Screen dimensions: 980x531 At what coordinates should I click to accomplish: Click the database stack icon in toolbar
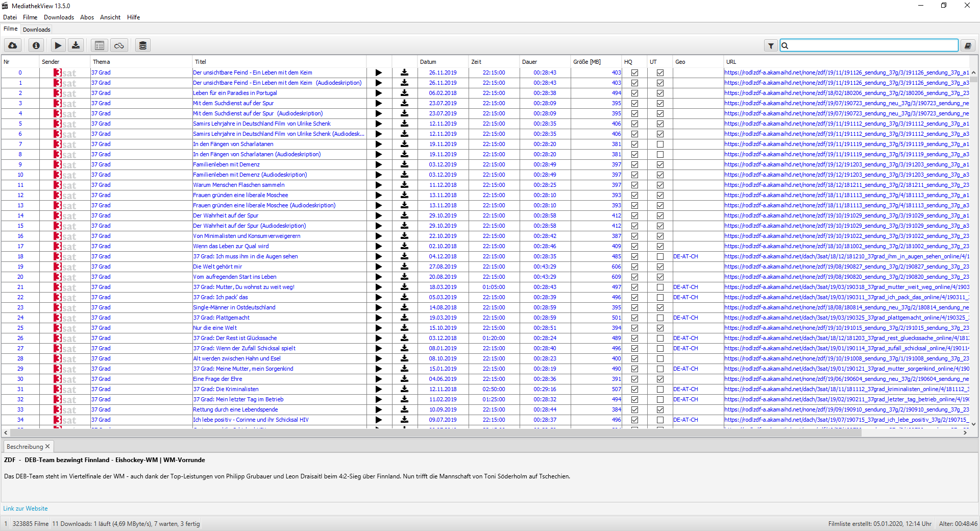[x=143, y=45]
